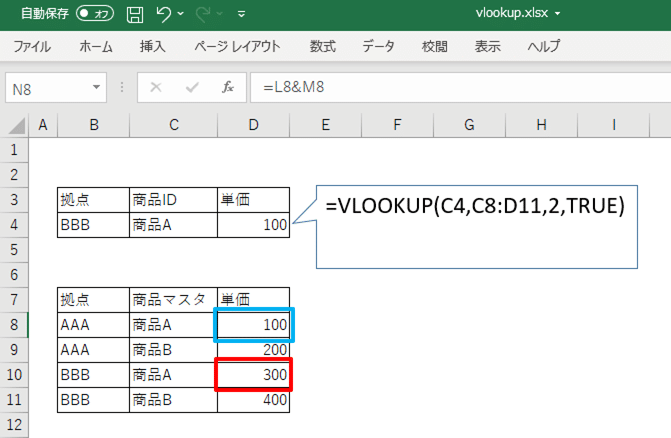This screenshot has height=438, width=671.
Task: Select column I header
Action: coord(613,125)
